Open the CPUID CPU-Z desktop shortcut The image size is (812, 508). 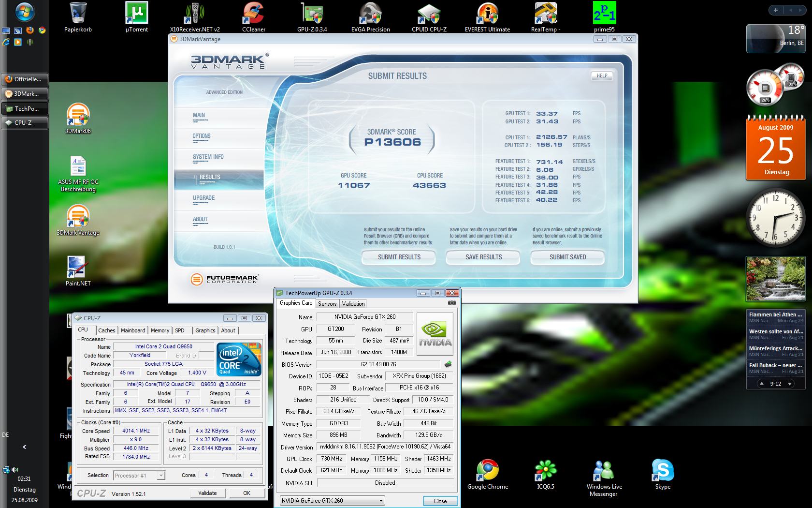click(x=429, y=17)
